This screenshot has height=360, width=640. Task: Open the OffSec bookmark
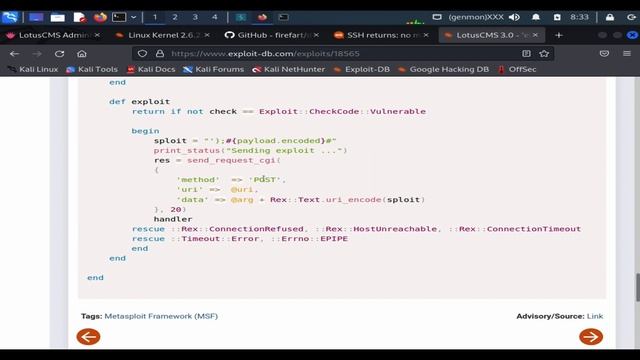click(517, 69)
